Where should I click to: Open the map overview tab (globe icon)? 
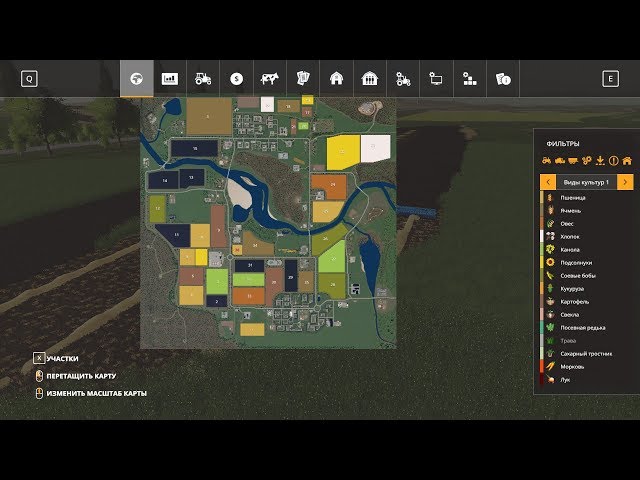pyautogui.click(x=137, y=78)
